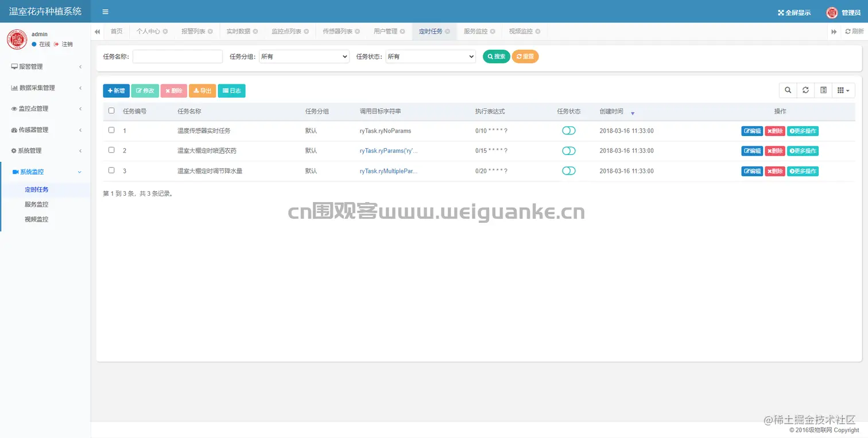This screenshot has height=438, width=868.
Task: Expand the 监控点管理 sidebar menu
Action: pyautogui.click(x=45, y=108)
